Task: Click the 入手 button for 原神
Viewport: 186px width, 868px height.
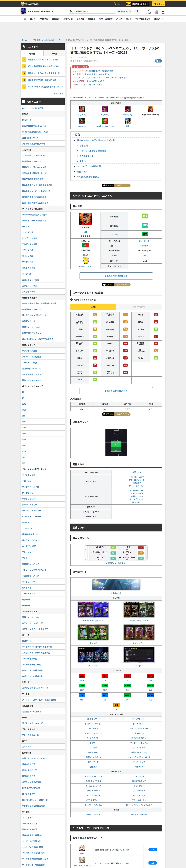Action: [x=153, y=849]
